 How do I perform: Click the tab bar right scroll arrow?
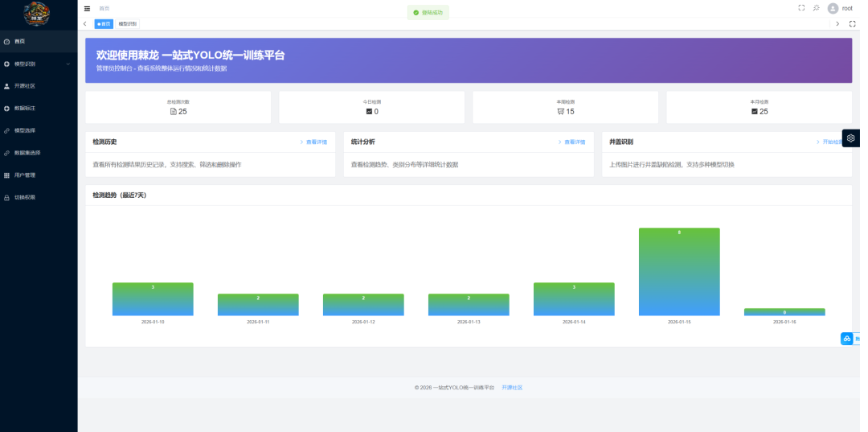(x=837, y=24)
